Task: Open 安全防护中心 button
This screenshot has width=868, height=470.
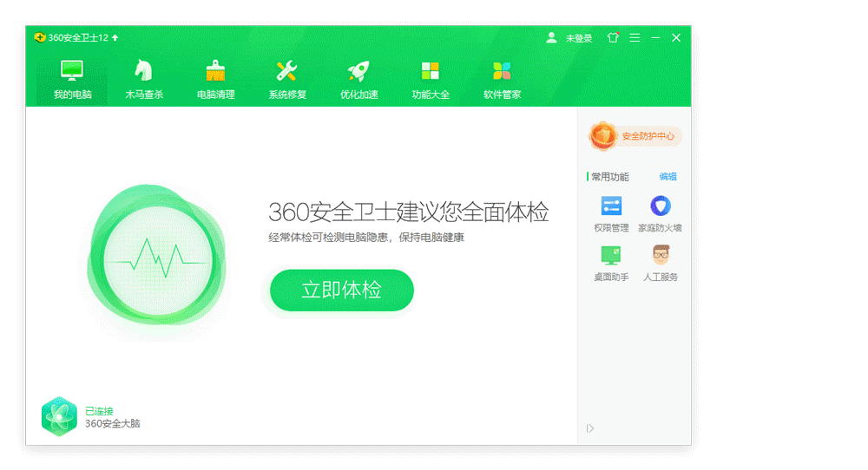Action: pos(635,136)
